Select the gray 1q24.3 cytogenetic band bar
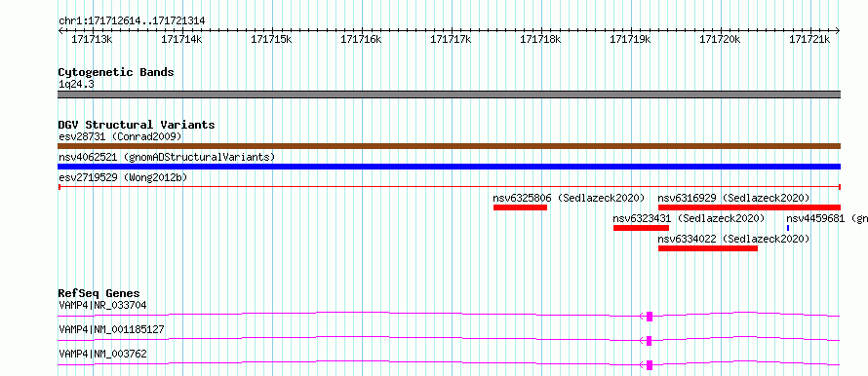This screenshot has height=376, width=868. [449, 94]
